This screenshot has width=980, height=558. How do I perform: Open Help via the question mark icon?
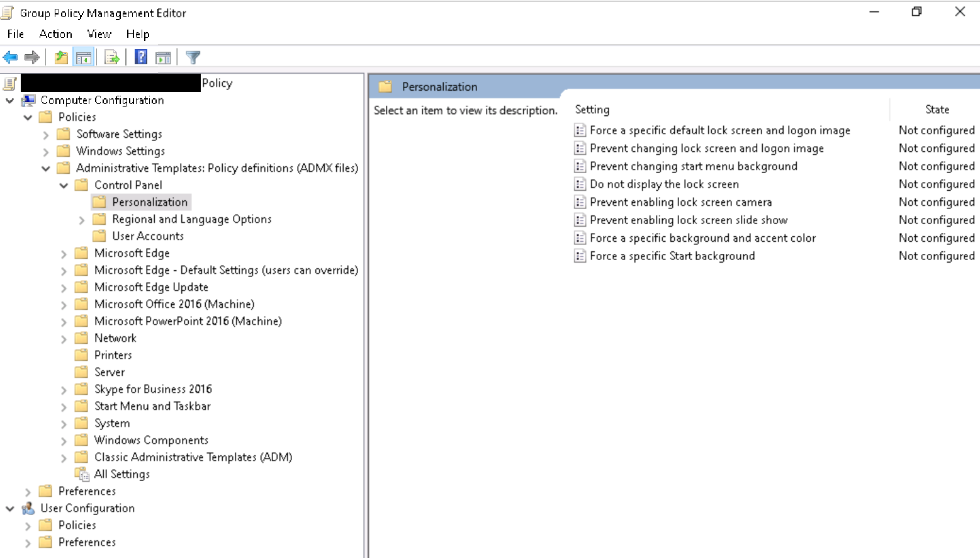141,57
